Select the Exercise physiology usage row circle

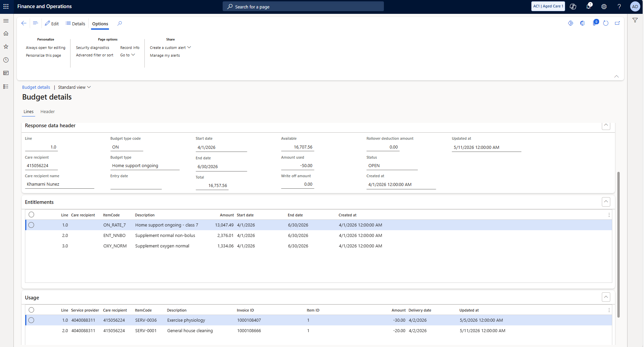pos(31,320)
